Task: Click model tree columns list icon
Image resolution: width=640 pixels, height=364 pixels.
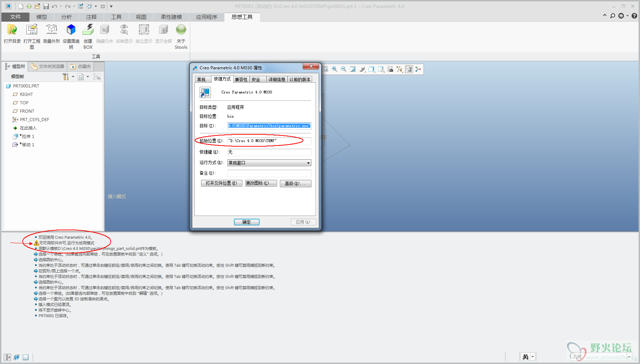Action: tap(81, 77)
